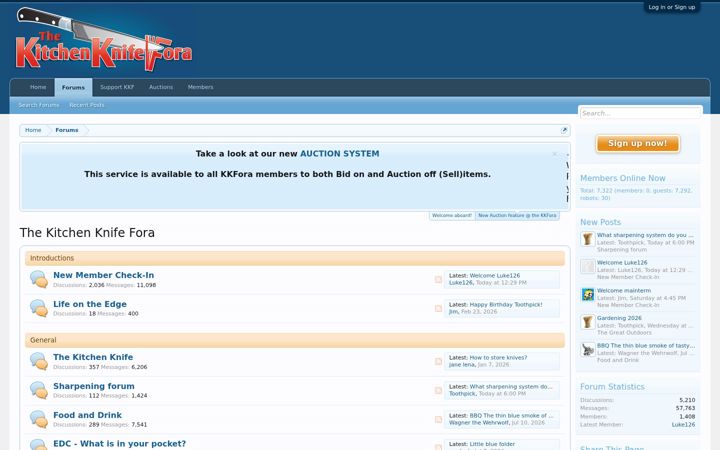Click avatar beside 'BBQ The thin blue smoke' post

pyautogui.click(x=587, y=349)
